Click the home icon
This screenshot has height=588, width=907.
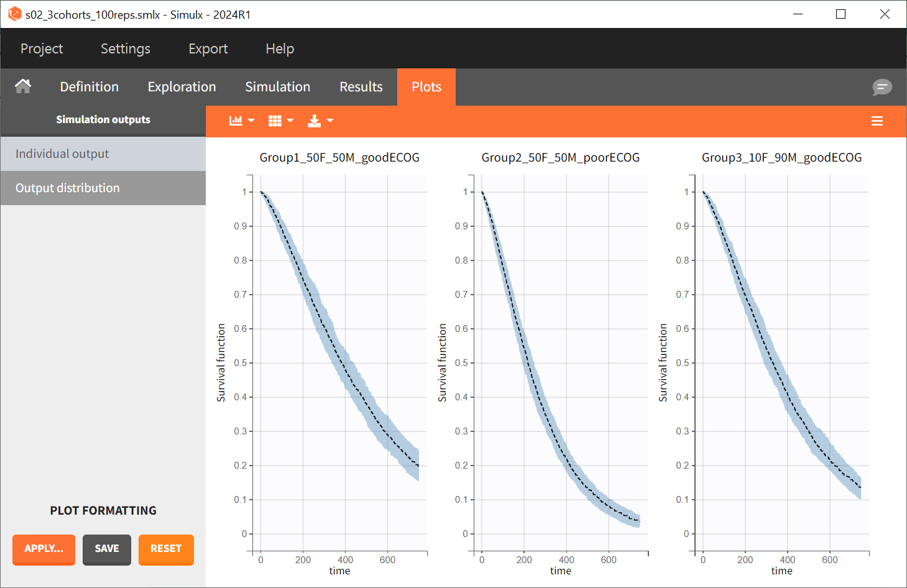pos(23,86)
